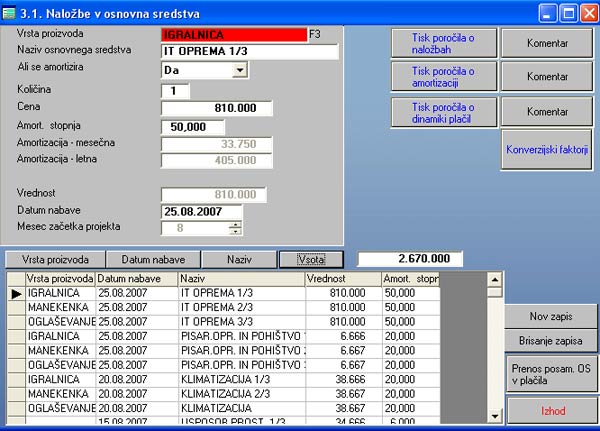600x431 pixels.
Task: Click the 'Tisk poročila o amortizaciji' button
Action: coord(442,77)
